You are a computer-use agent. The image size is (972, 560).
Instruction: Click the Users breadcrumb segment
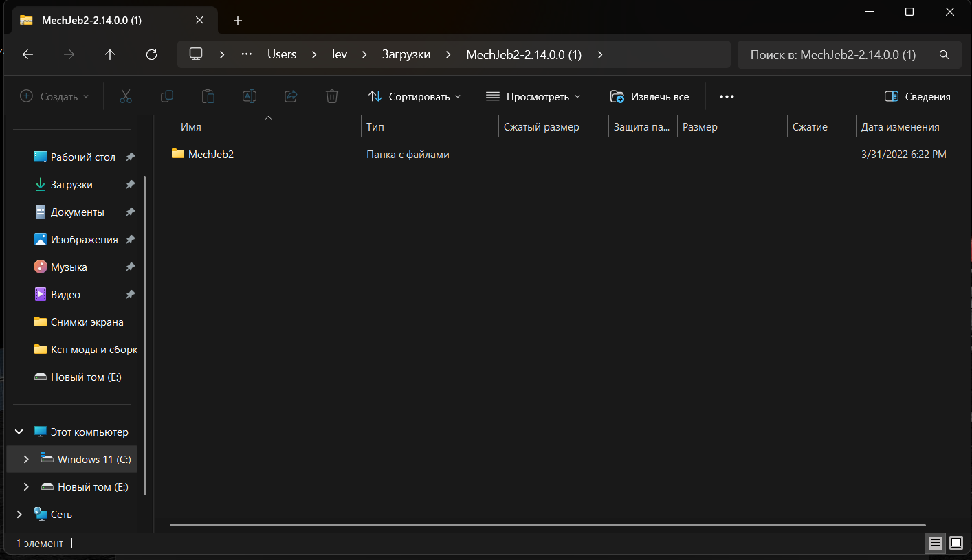(x=282, y=54)
